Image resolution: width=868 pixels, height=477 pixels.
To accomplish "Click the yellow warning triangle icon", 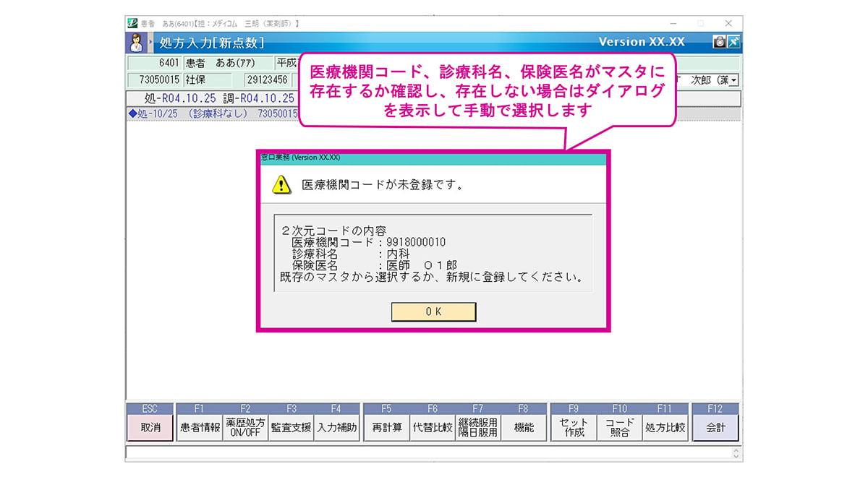I will (281, 185).
